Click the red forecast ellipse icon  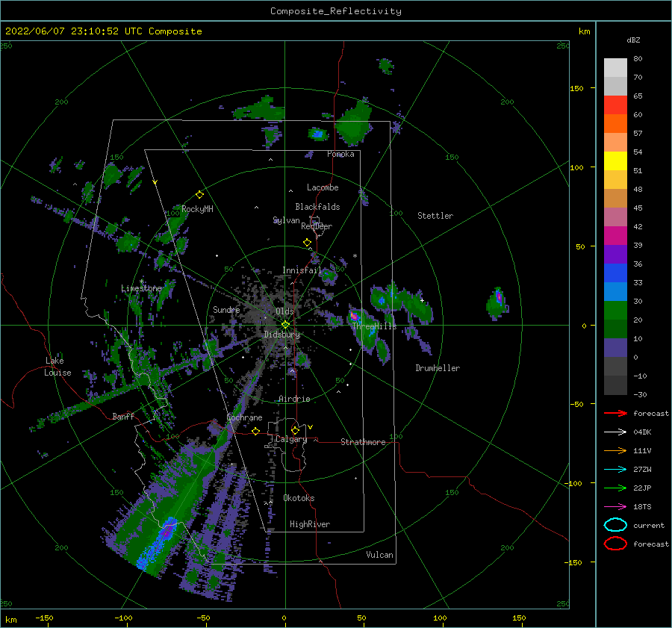(615, 544)
